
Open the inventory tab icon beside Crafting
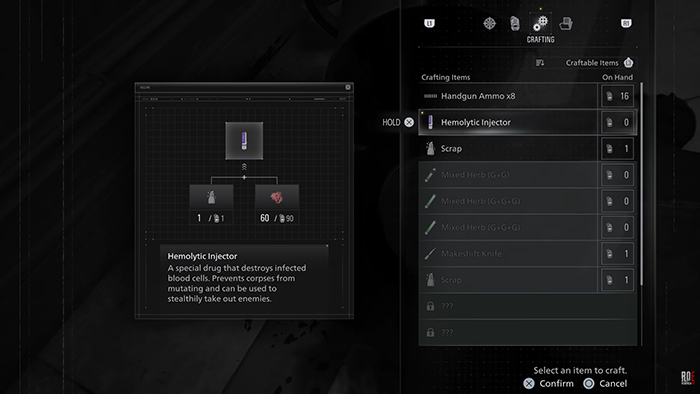tap(515, 23)
